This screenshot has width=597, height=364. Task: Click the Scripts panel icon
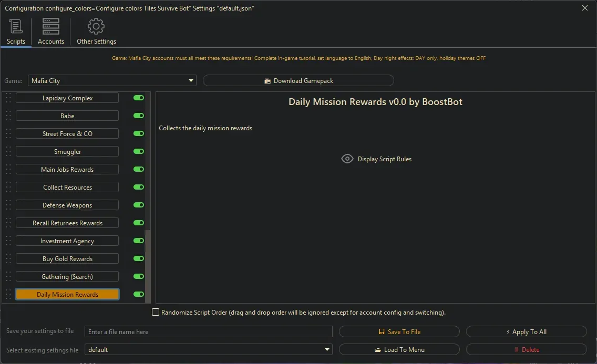[16, 26]
